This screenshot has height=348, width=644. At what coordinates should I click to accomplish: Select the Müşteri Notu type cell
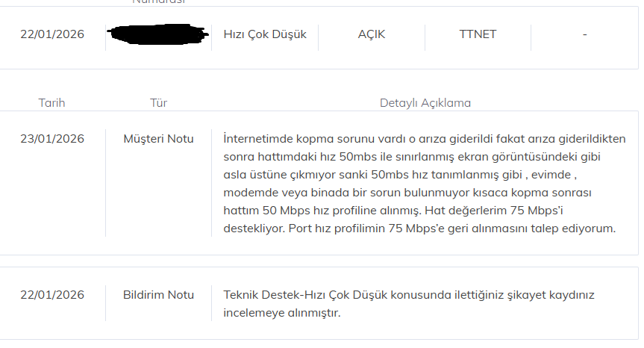[x=158, y=139]
